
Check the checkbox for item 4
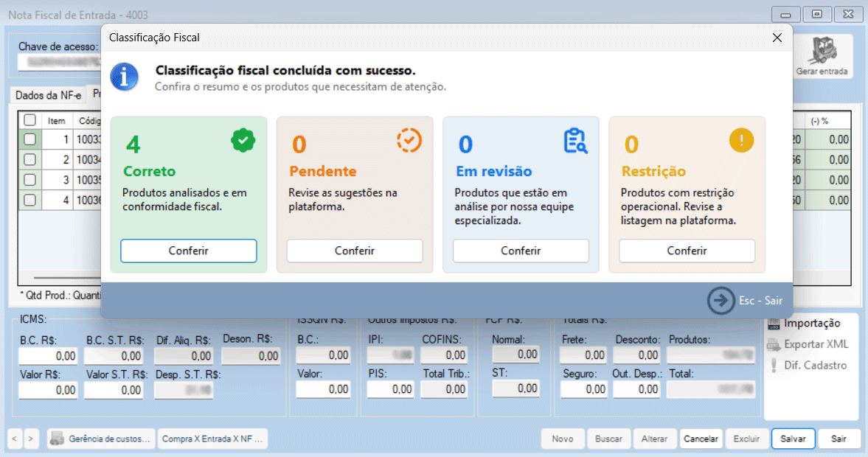point(30,200)
